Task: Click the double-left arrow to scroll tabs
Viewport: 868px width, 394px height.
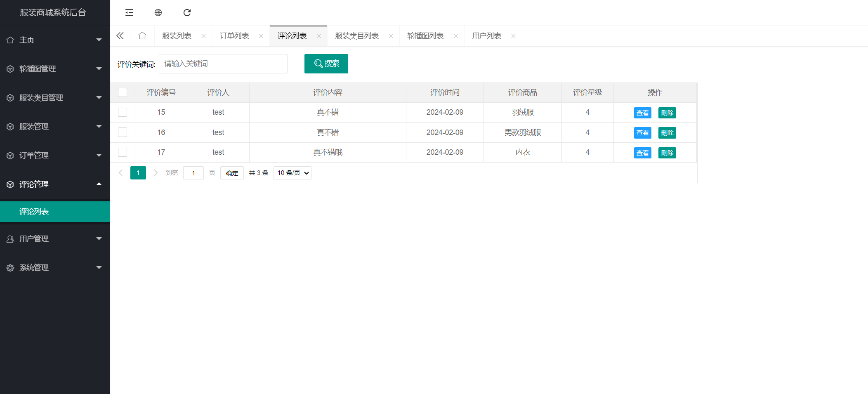Action: point(120,36)
